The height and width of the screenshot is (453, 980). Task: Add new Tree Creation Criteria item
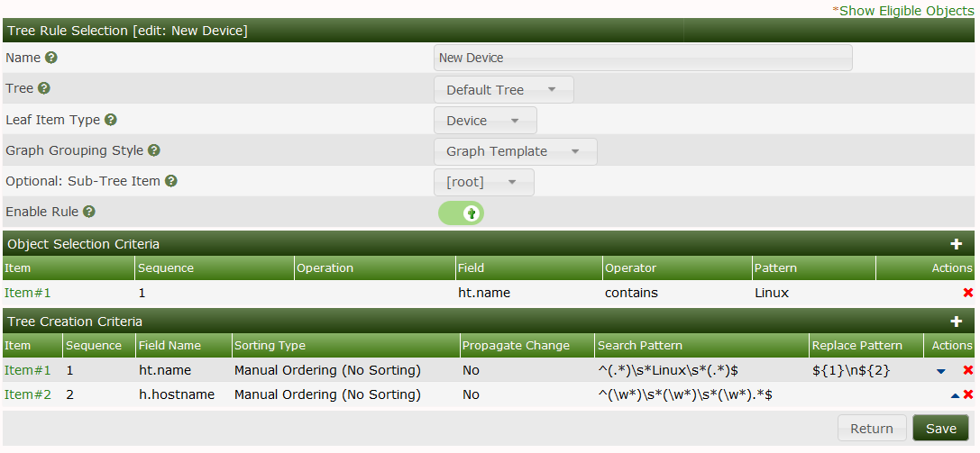[957, 322]
